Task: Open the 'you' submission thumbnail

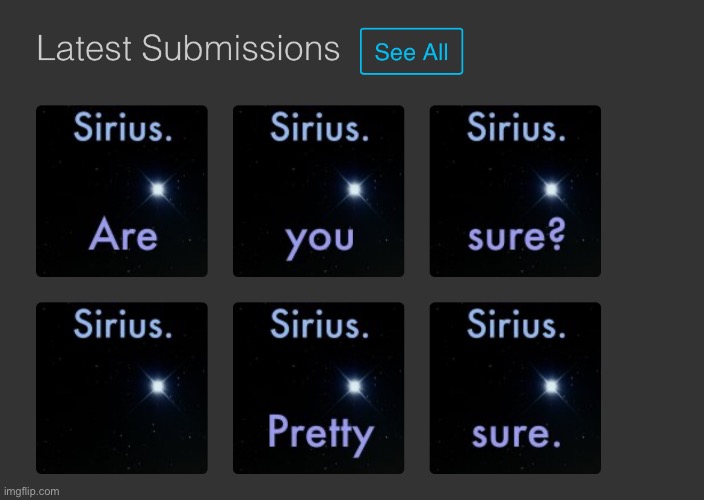Action: 318,191
